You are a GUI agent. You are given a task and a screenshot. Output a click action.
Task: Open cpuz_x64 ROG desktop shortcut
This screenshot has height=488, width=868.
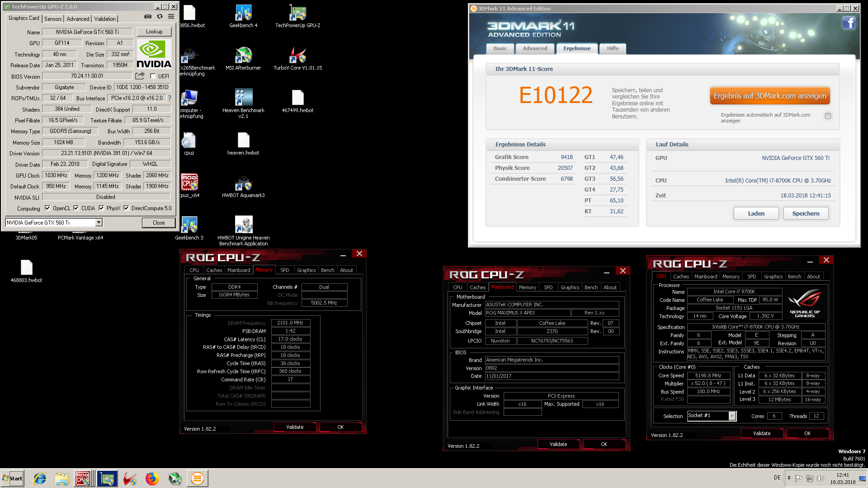[x=189, y=186]
